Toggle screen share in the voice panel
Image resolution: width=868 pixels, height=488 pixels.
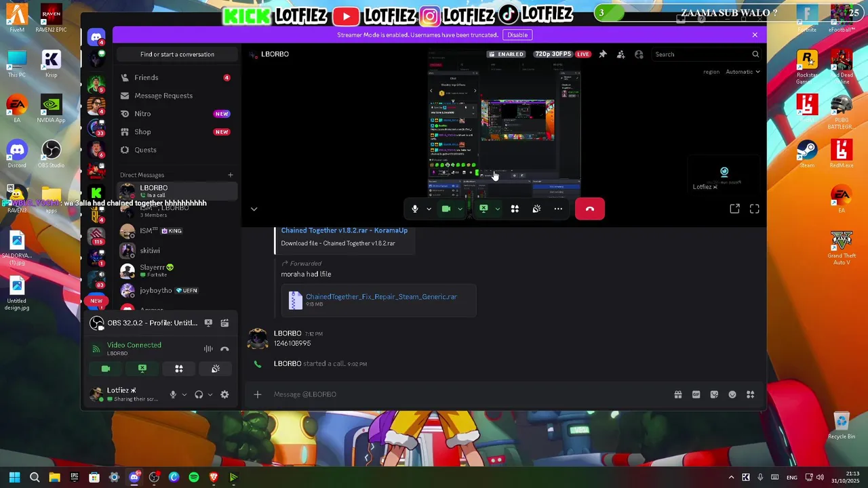tap(142, 369)
